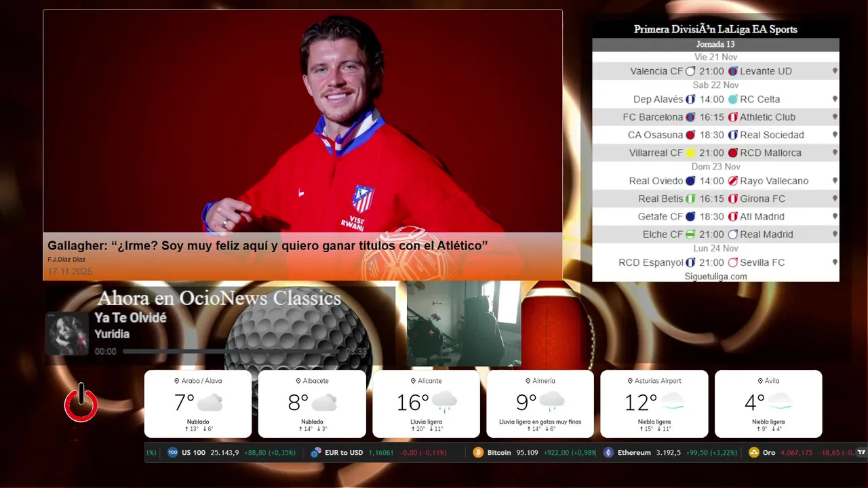The height and width of the screenshot is (488, 868).
Task: Click the RC Celta crest icon
Action: pos(733,100)
